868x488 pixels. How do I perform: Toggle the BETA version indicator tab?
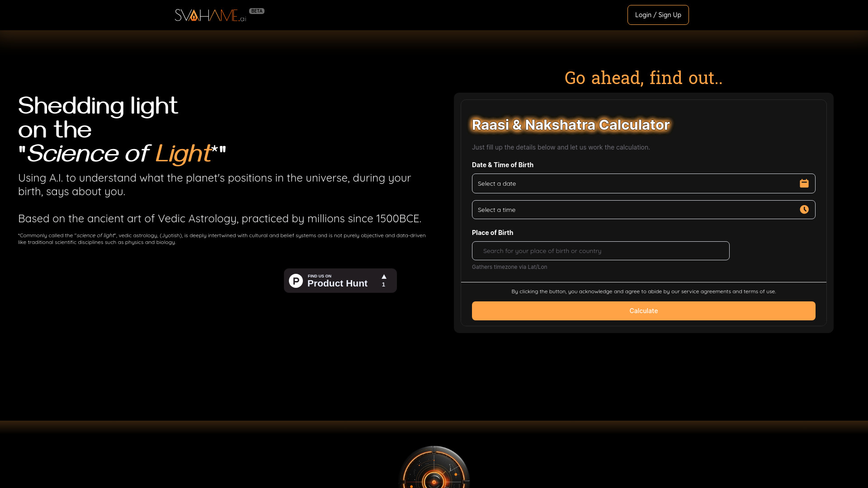coord(257,11)
